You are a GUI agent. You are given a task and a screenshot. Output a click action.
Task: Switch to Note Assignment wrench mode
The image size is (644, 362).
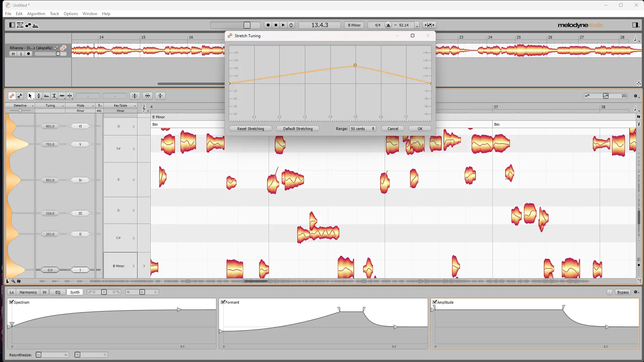20,96
